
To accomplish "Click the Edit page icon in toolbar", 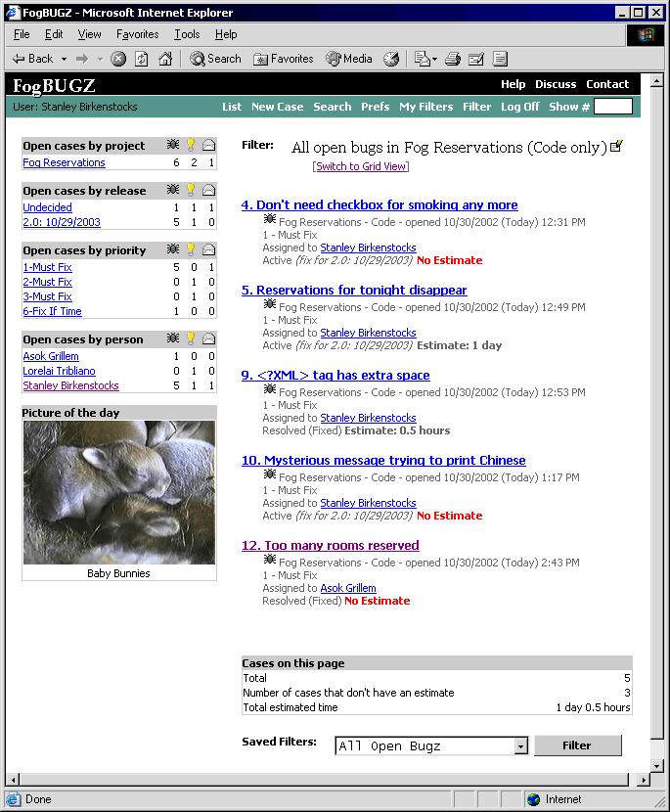I will (475, 59).
